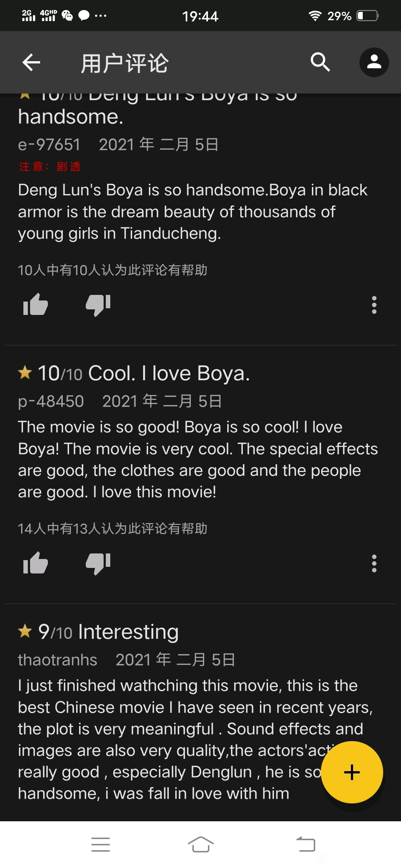Tap the Android recent apps menu button
Image resolution: width=401 pixels, height=868 pixels.
[101, 845]
